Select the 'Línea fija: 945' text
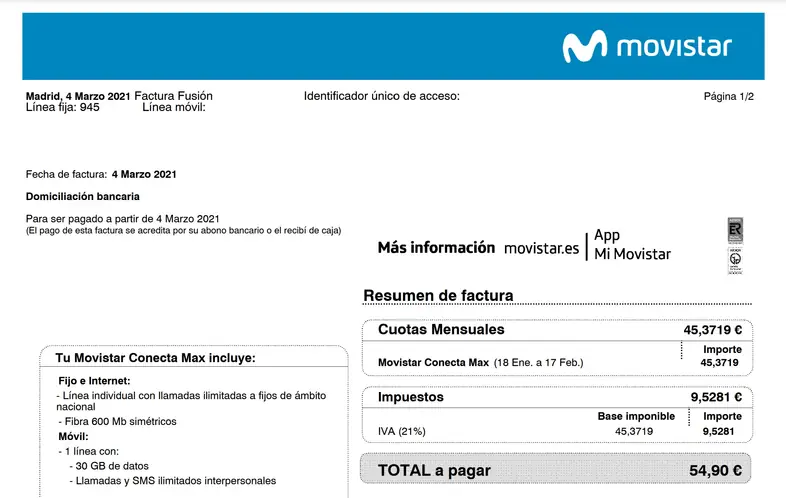The image size is (786, 498). [x=63, y=107]
